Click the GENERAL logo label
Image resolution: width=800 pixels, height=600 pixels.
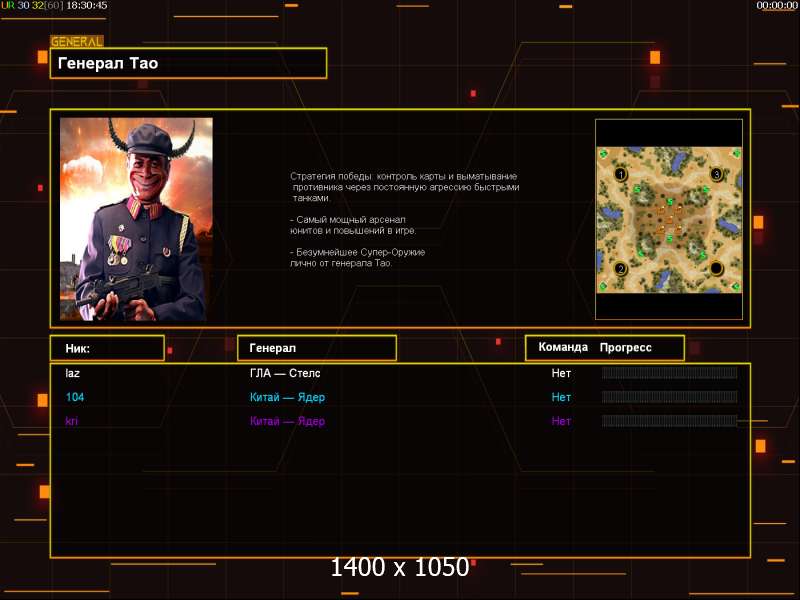pyautogui.click(x=77, y=41)
